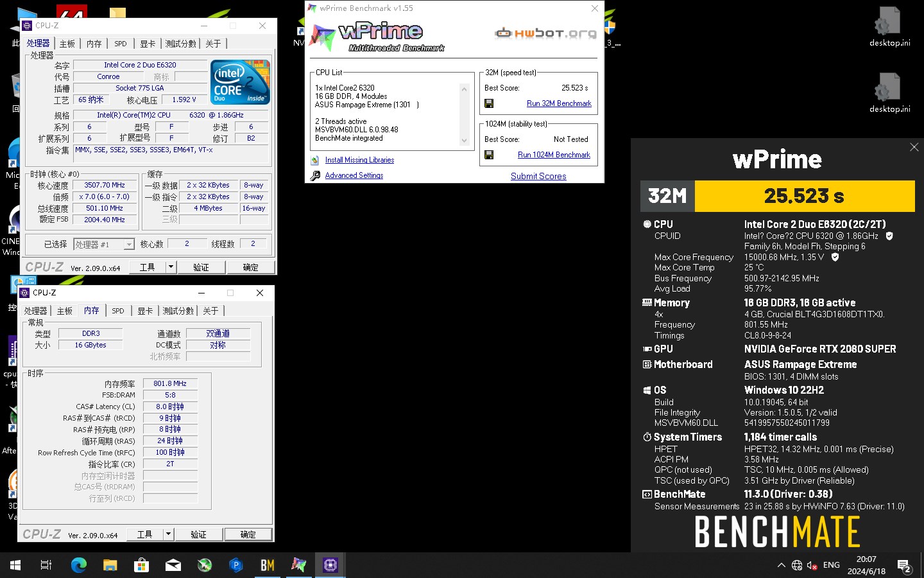Click the Intel Core 2 inside logo

[240, 82]
